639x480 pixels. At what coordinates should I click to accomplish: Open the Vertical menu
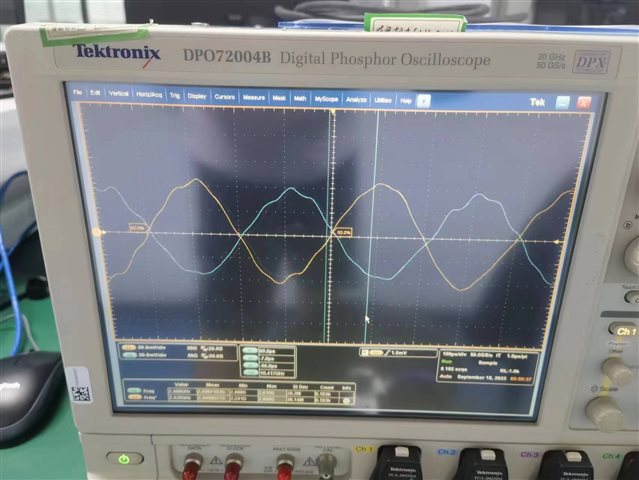pos(119,94)
